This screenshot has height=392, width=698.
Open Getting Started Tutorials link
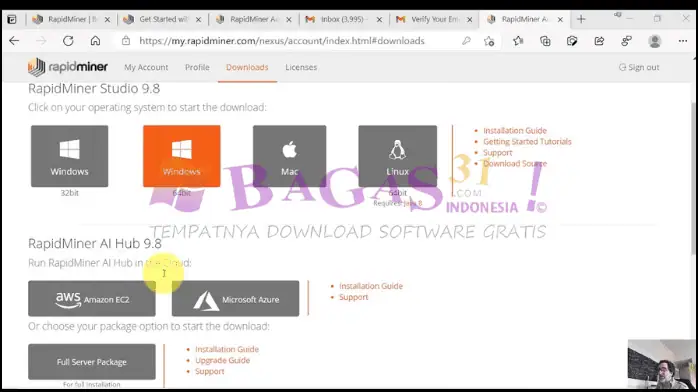(x=527, y=141)
